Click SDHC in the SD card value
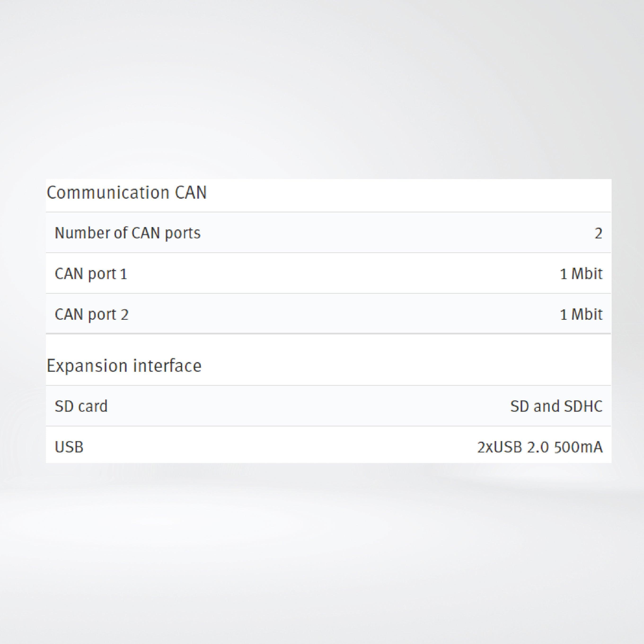The image size is (644, 644). (x=583, y=406)
